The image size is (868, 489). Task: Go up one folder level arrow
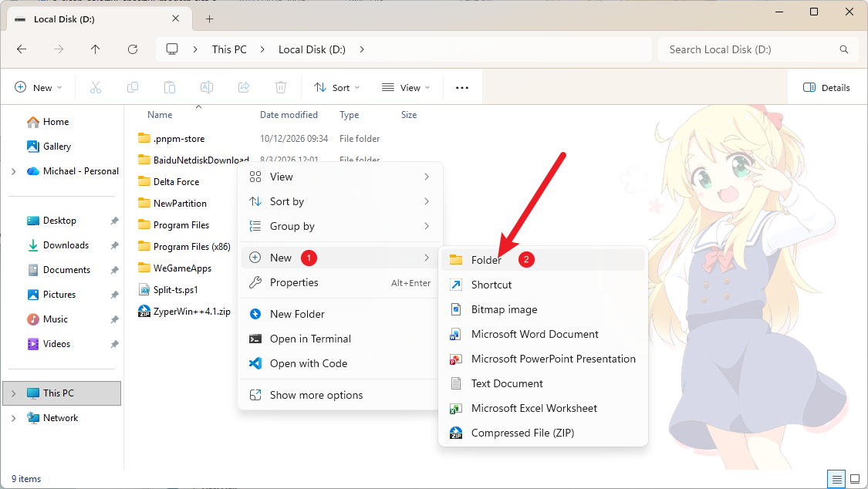[95, 49]
